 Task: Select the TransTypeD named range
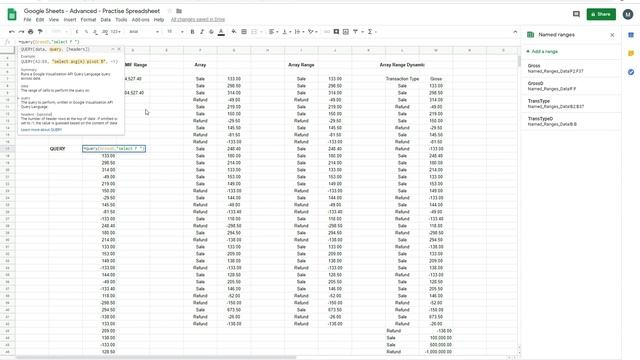pos(571,121)
